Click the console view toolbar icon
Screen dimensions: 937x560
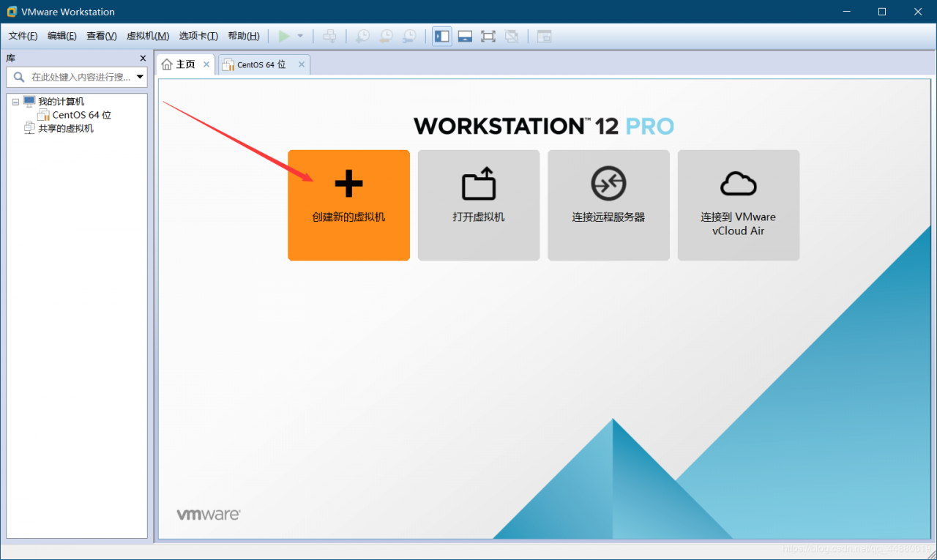tap(544, 36)
